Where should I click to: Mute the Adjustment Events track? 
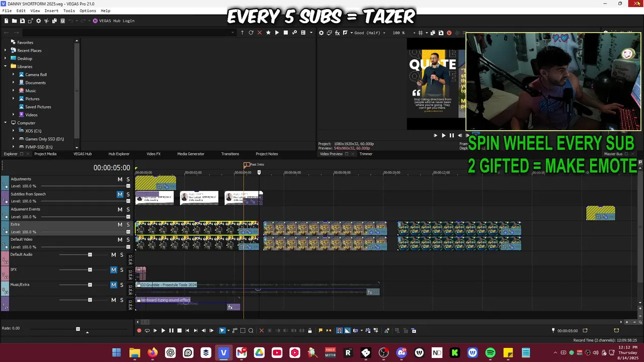[120, 210]
